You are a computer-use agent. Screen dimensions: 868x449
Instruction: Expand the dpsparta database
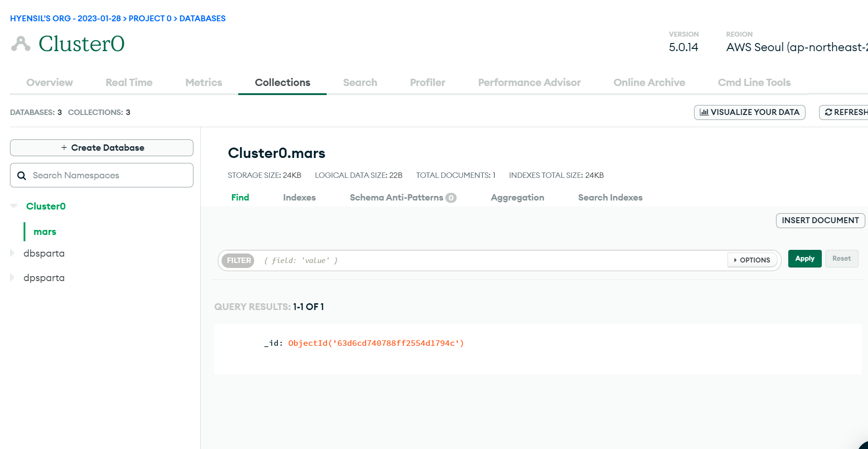pos(13,277)
